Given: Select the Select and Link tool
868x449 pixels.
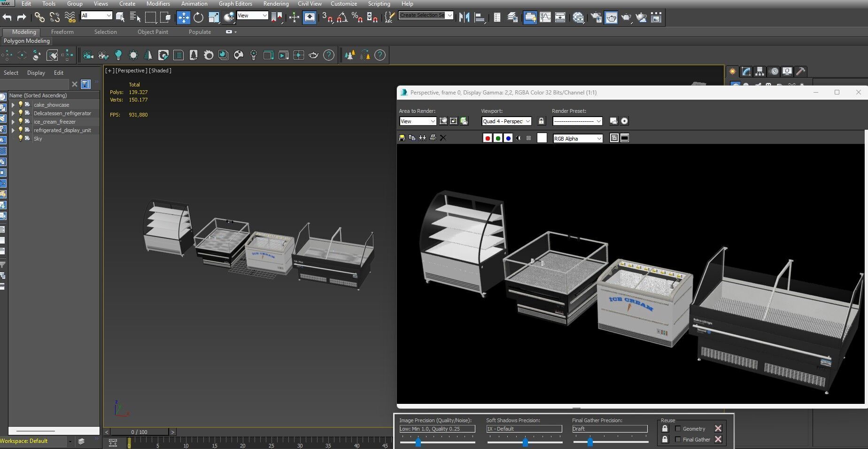Looking at the screenshot, I should pos(39,17).
